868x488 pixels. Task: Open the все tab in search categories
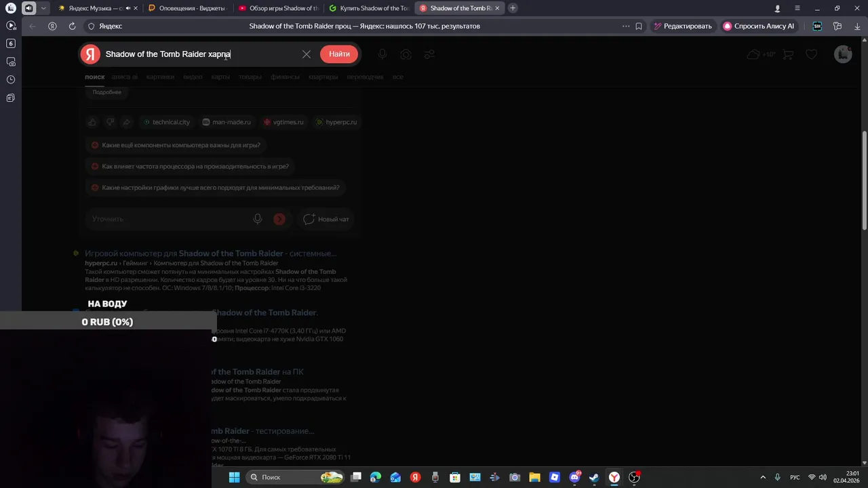click(x=398, y=77)
